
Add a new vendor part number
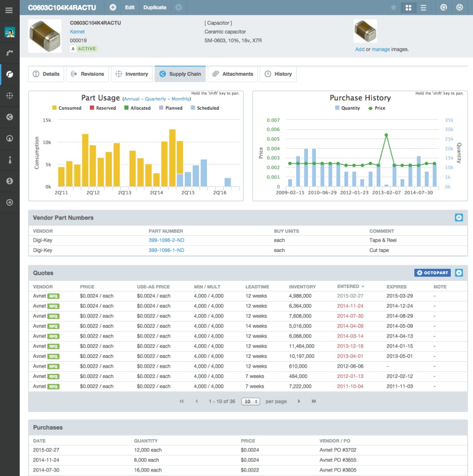(x=459, y=218)
